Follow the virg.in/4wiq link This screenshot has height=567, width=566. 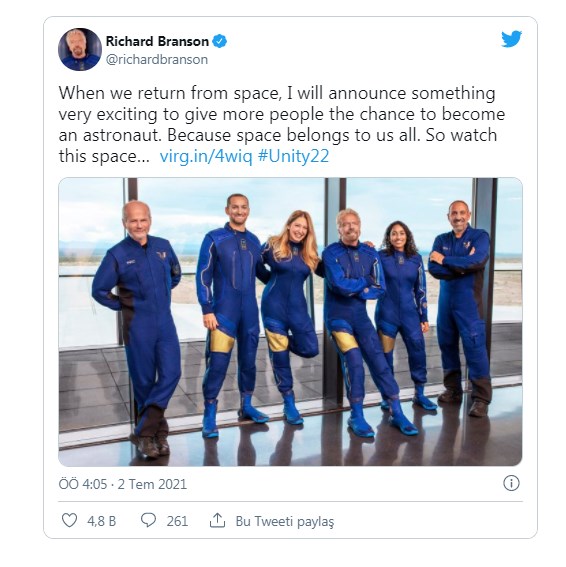coord(206,157)
